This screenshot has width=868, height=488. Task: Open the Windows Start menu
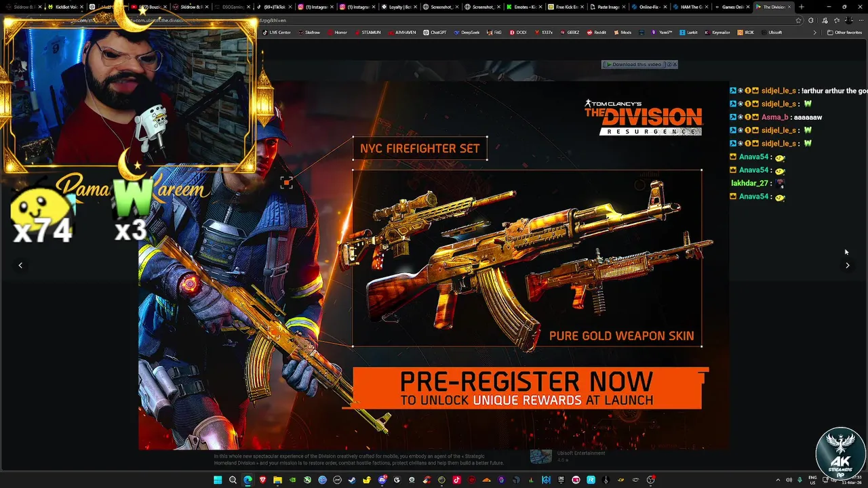pyautogui.click(x=218, y=480)
